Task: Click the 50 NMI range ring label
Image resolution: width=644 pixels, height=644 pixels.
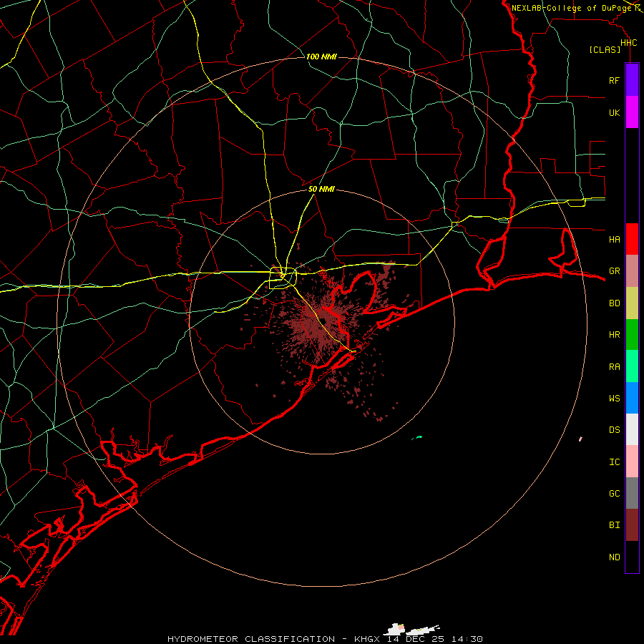Action: click(x=321, y=189)
